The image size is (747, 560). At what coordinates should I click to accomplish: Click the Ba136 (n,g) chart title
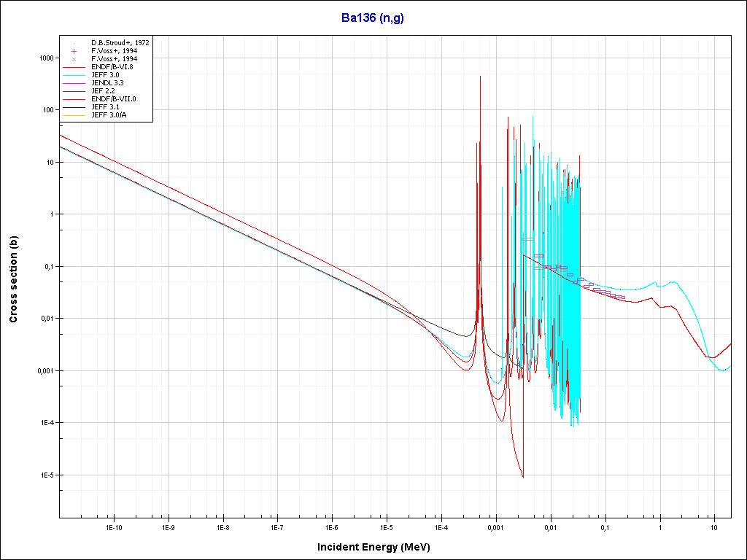coord(373,18)
